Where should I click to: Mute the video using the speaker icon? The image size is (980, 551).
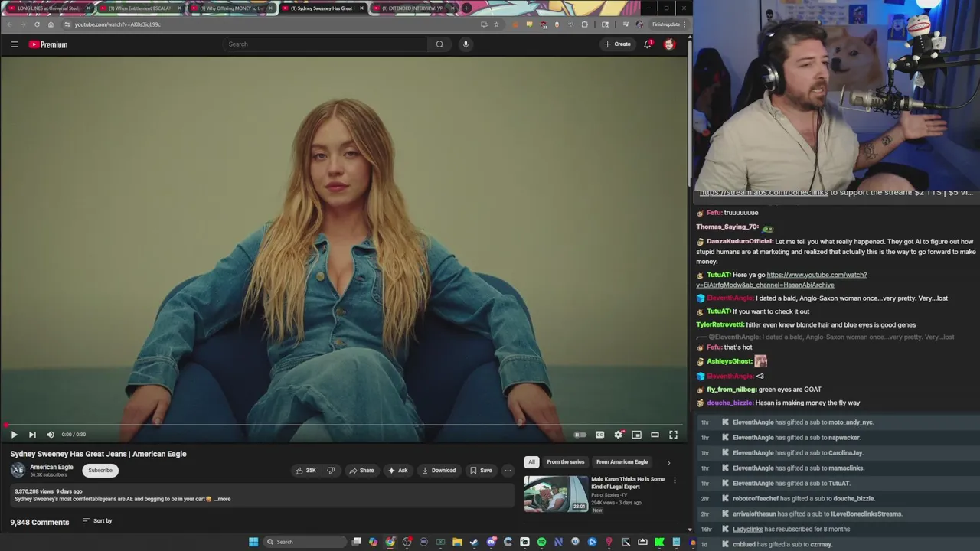click(51, 435)
